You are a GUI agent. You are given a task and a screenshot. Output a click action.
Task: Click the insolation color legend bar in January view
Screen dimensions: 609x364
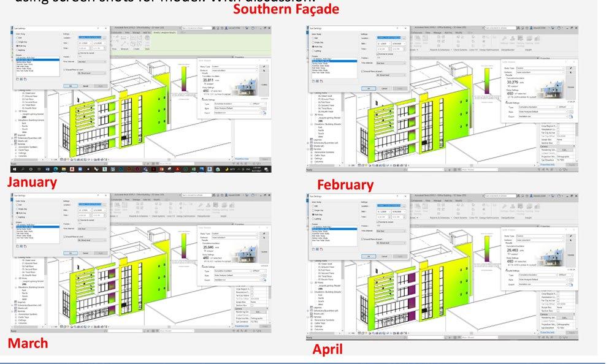tap(184, 79)
